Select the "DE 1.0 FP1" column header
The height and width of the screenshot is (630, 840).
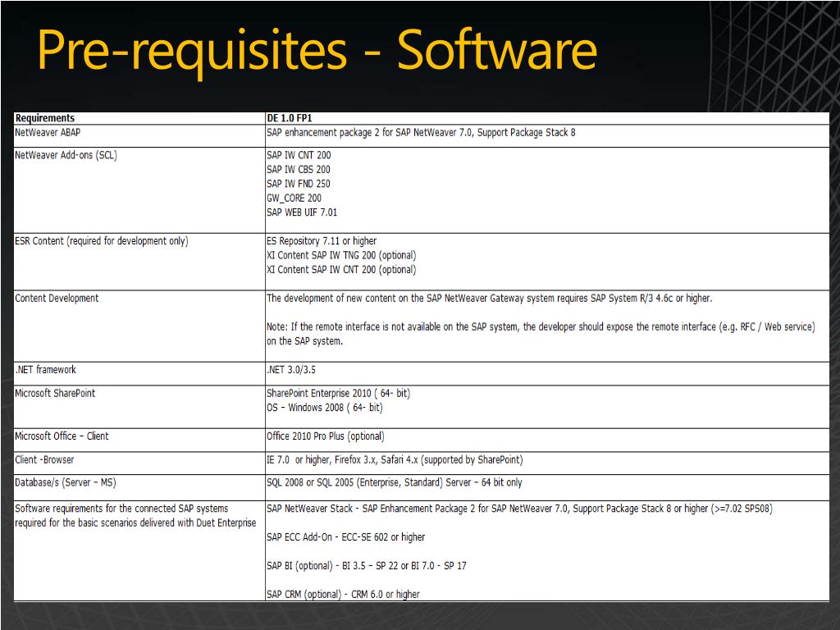[290, 118]
